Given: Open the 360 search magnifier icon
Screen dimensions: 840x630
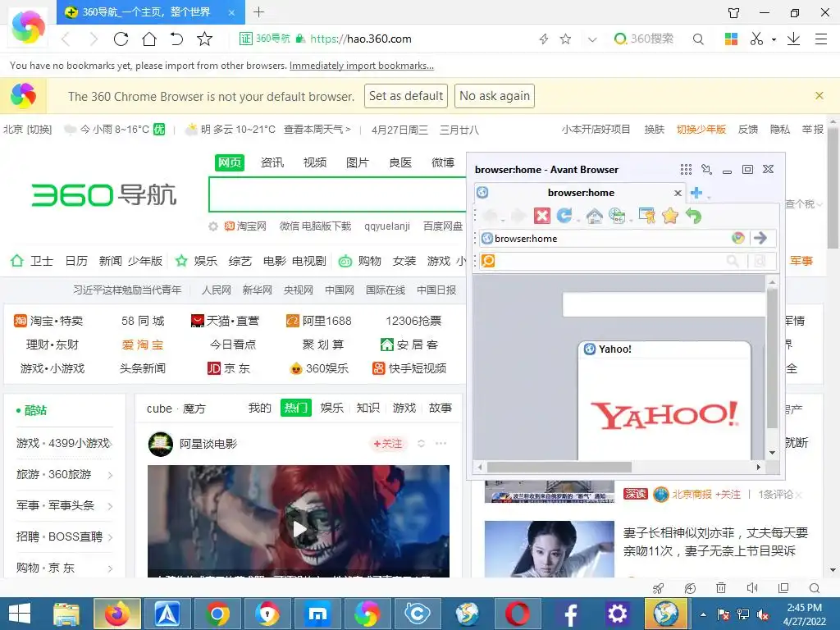Looking at the screenshot, I should 698,39.
